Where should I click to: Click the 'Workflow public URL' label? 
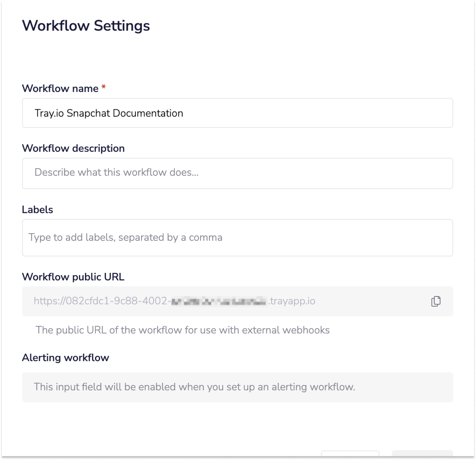coord(73,277)
